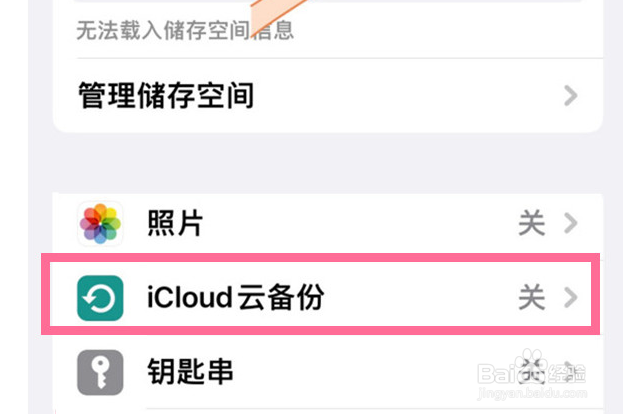Expand the 管理储存空间 row chevron
Image resolution: width=623 pixels, height=415 pixels.
(x=571, y=96)
